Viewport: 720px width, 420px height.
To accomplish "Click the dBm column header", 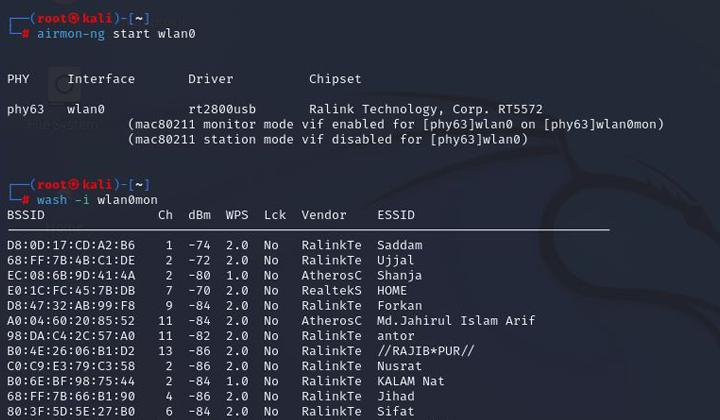I will point(199,215).
